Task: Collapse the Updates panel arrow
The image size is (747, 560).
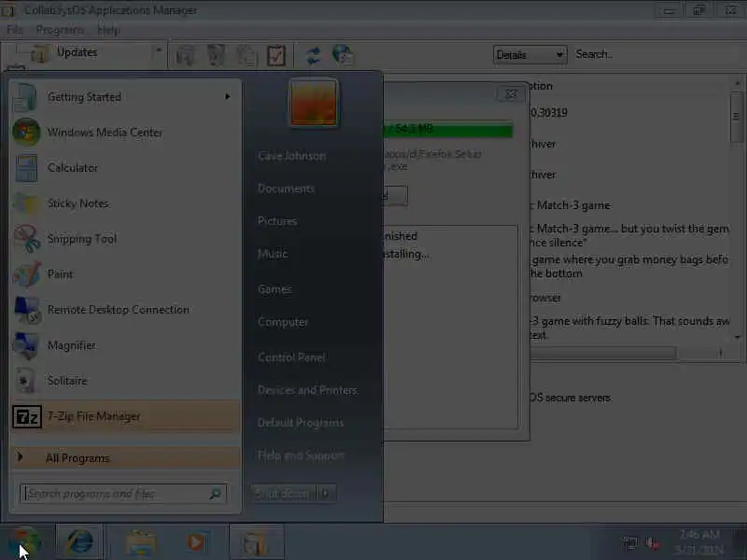Action: (159, 50)
